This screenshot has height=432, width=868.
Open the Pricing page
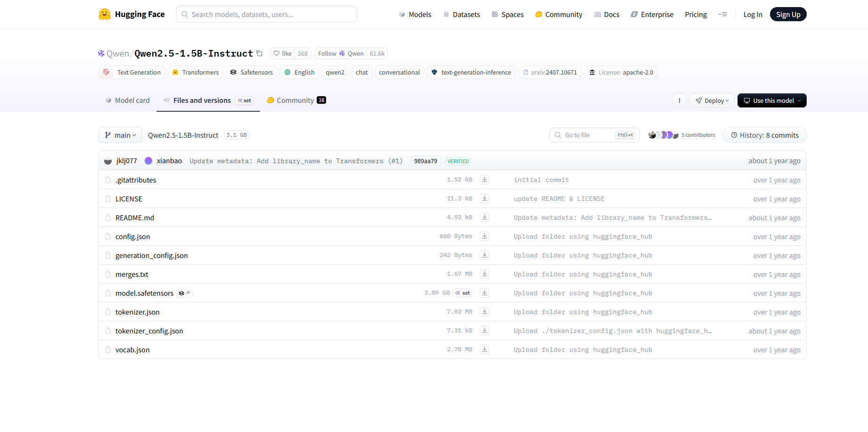click(696, 15)
